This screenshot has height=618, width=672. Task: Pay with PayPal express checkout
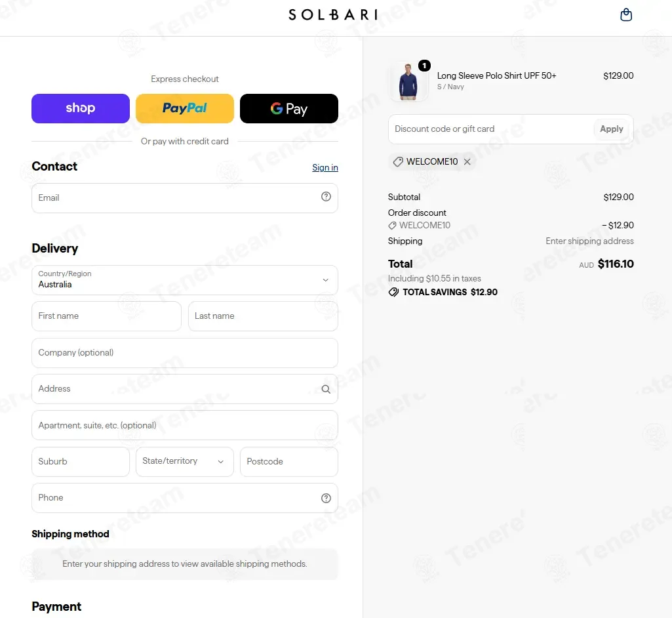coord(185,108)
